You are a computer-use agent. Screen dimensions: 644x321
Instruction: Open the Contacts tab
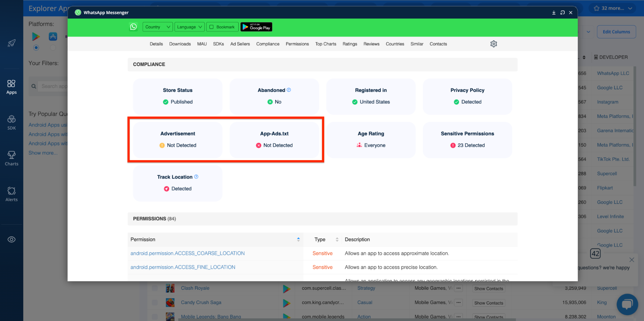pyautogui.click(x=438, y=44)
